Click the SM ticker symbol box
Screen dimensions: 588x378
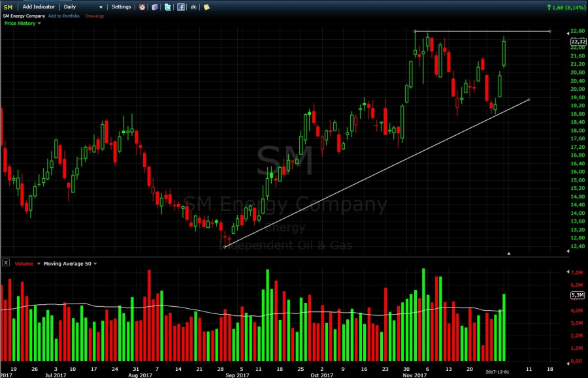(8, 7)
